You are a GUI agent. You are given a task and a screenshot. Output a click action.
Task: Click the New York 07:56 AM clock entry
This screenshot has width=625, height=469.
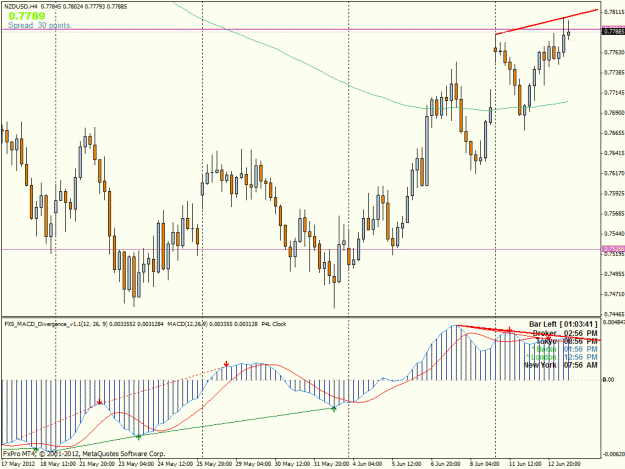pos(560,365)
